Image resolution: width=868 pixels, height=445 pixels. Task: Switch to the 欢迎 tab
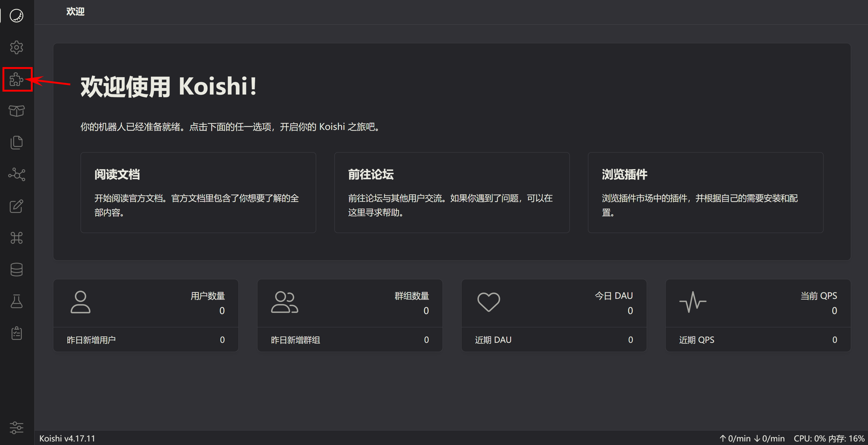pos(75,12)
